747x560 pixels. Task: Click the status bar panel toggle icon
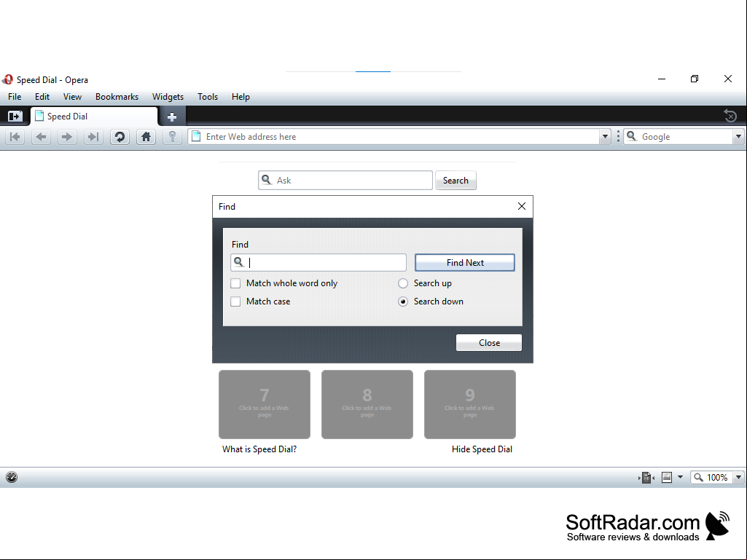point(12,477)
